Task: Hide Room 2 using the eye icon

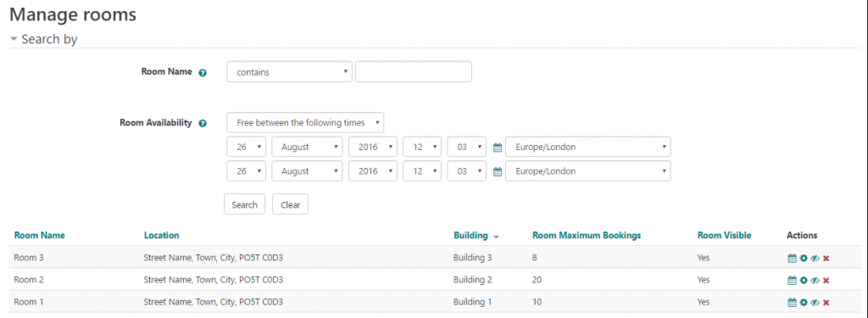Action: click(x=815, y=281)
